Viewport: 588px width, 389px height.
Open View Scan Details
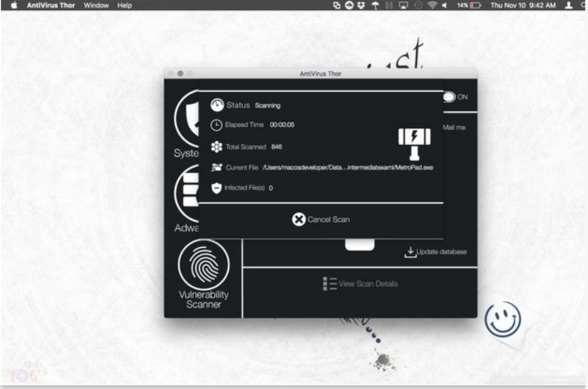click(x=360, y=284)
